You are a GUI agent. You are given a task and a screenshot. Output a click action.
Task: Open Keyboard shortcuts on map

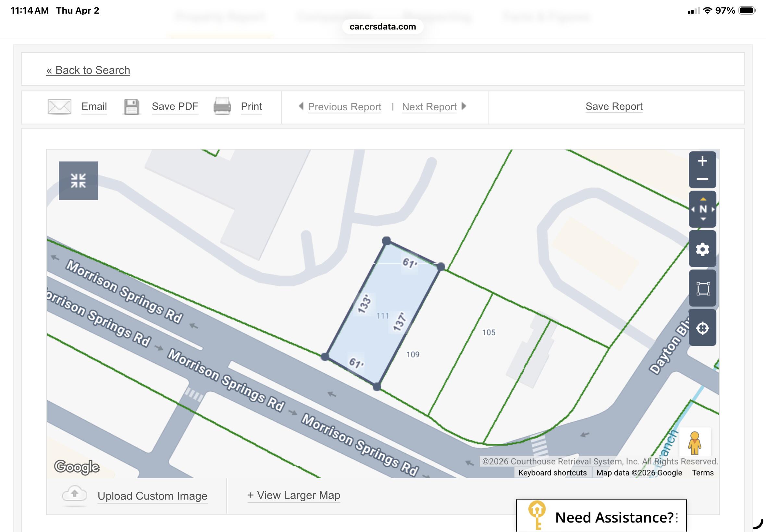pyautogui.click(x=552, y=473)
